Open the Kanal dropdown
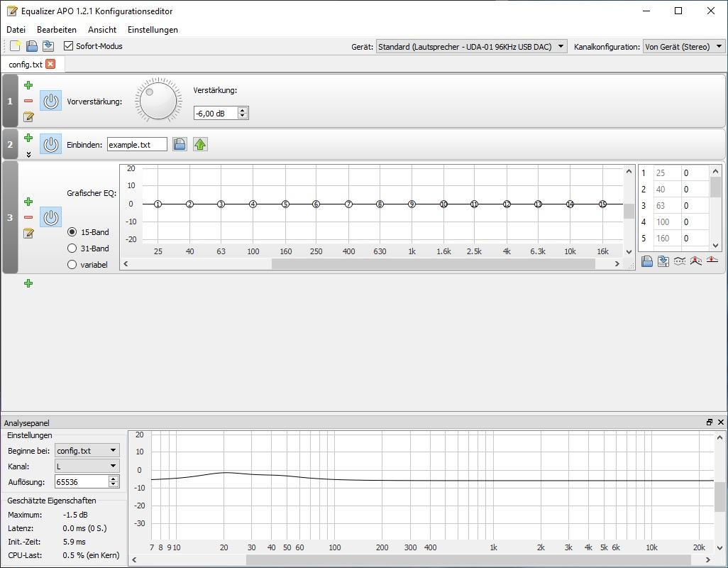Viewport: 728px width, 568px height. pos(87,466)
